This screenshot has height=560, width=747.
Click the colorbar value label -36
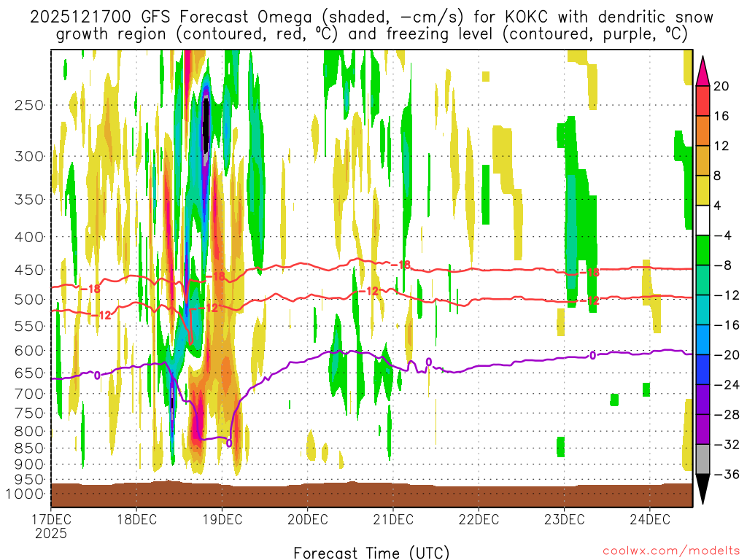[727, 474]
